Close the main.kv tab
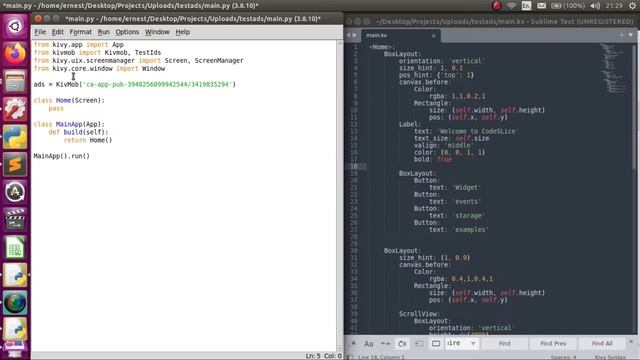640x360 pixels. click(433, 36)
